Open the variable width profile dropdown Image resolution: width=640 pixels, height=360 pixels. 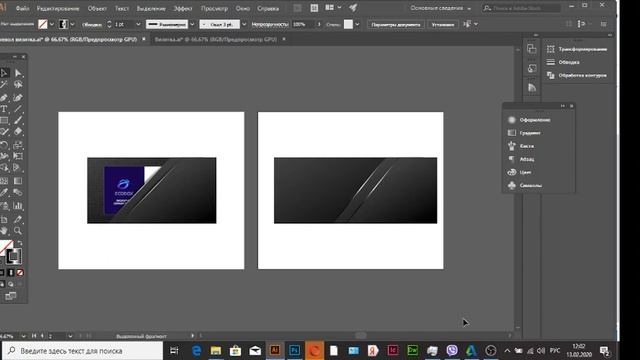pos(192,24)
